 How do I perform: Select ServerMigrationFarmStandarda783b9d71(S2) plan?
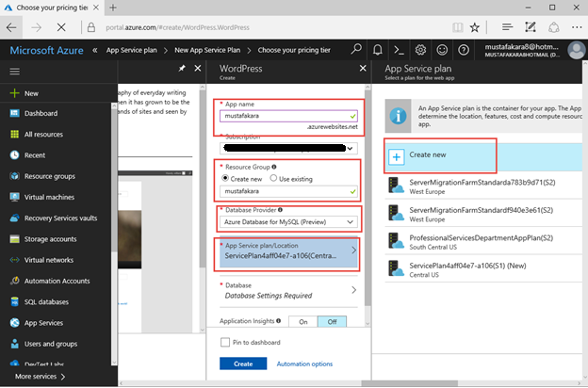(483, 186)
